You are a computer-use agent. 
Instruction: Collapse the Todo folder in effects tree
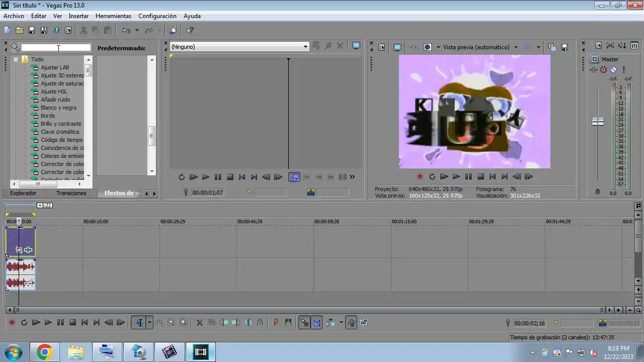point(16,59)
